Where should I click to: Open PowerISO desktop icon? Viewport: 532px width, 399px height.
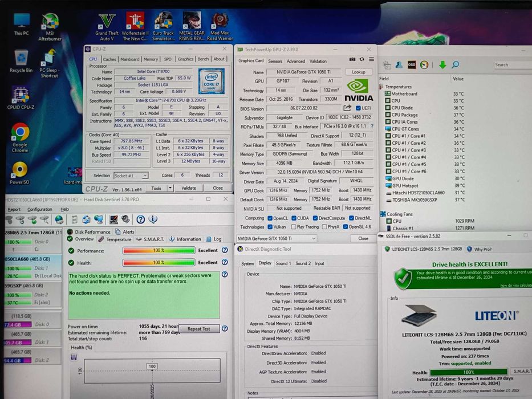20,173
